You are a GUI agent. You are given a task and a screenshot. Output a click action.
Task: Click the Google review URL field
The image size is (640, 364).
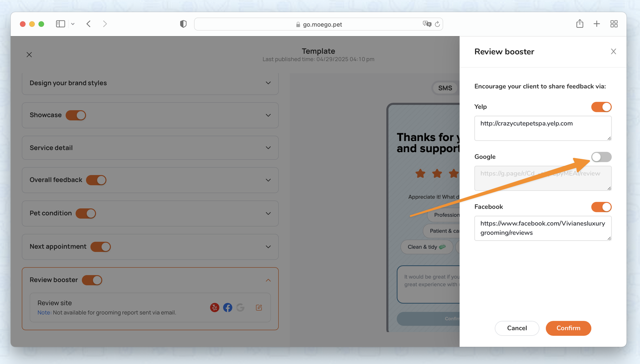543,178
